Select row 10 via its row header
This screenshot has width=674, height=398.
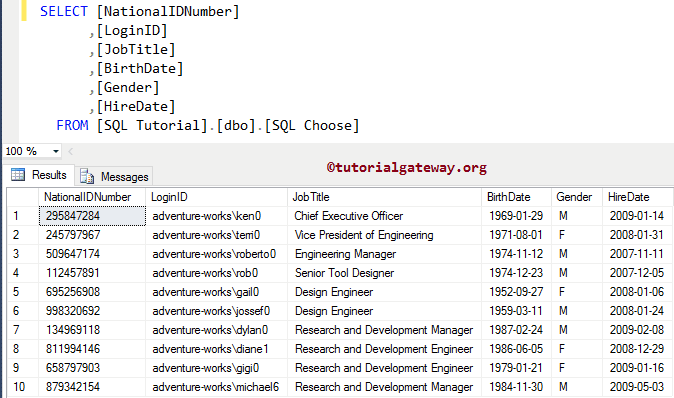tap(22, 386)
